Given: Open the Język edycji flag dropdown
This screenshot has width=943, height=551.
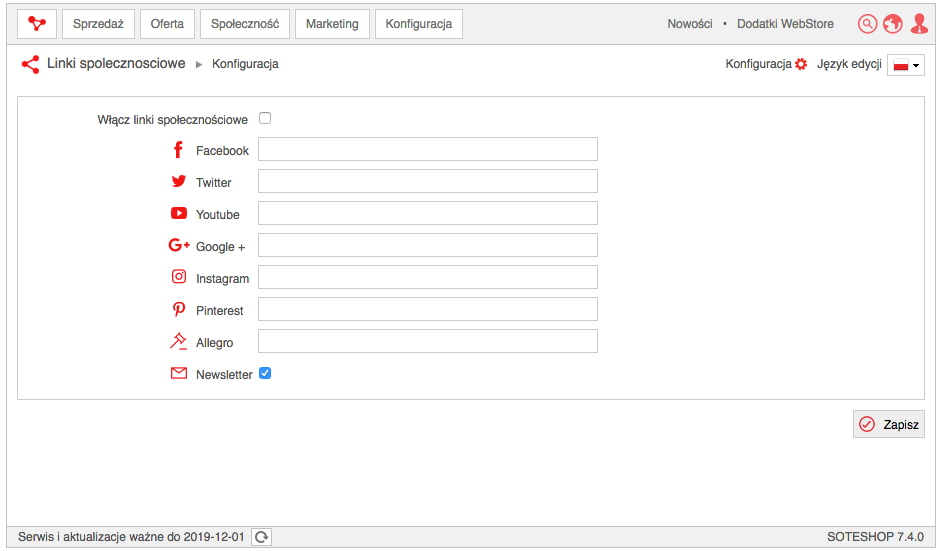Looking at the screenshot, I should click(x=906, y=65).
